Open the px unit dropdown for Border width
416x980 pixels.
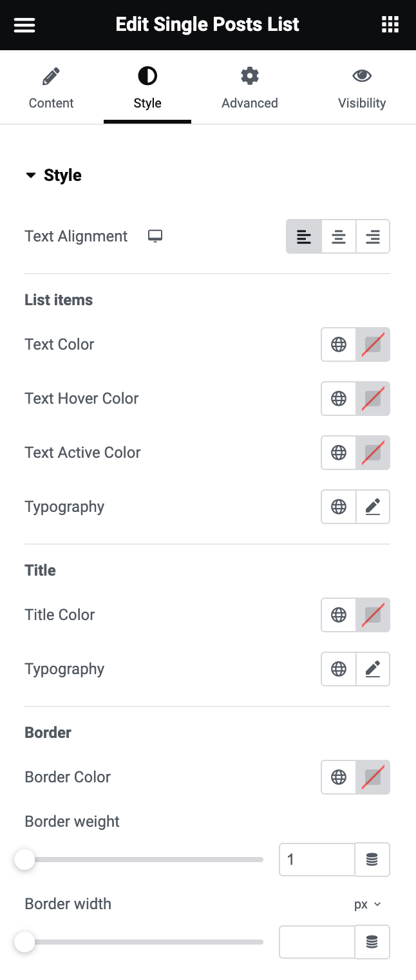tap(367, 904)
